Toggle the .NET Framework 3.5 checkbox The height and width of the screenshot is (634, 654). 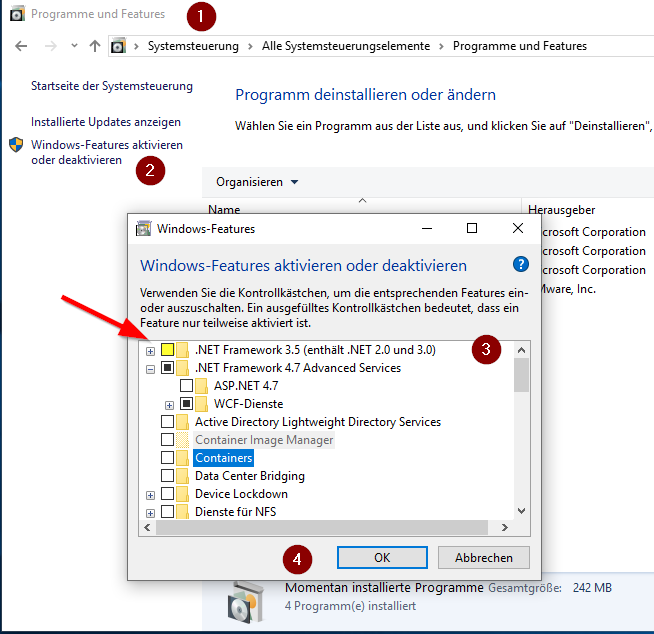click(x=167, y=349)
